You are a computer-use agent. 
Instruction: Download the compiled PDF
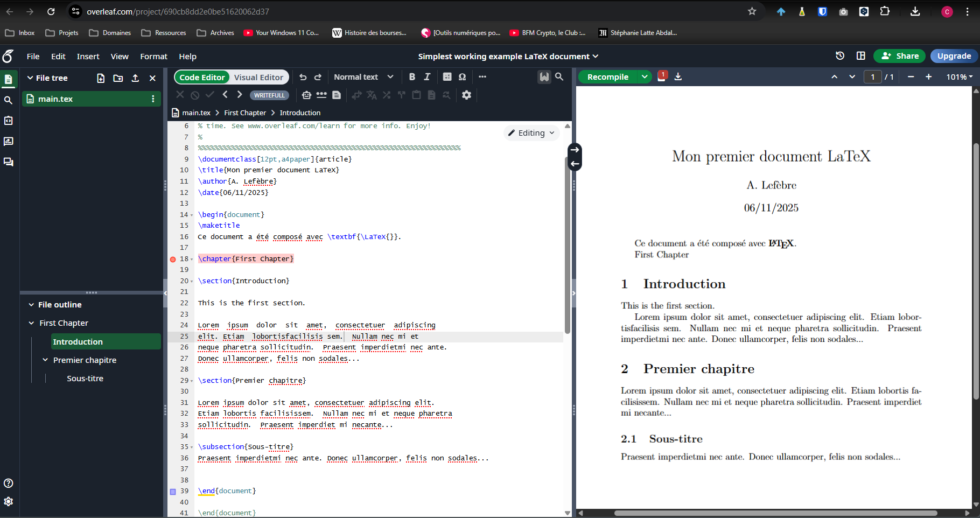click(678, 77)
